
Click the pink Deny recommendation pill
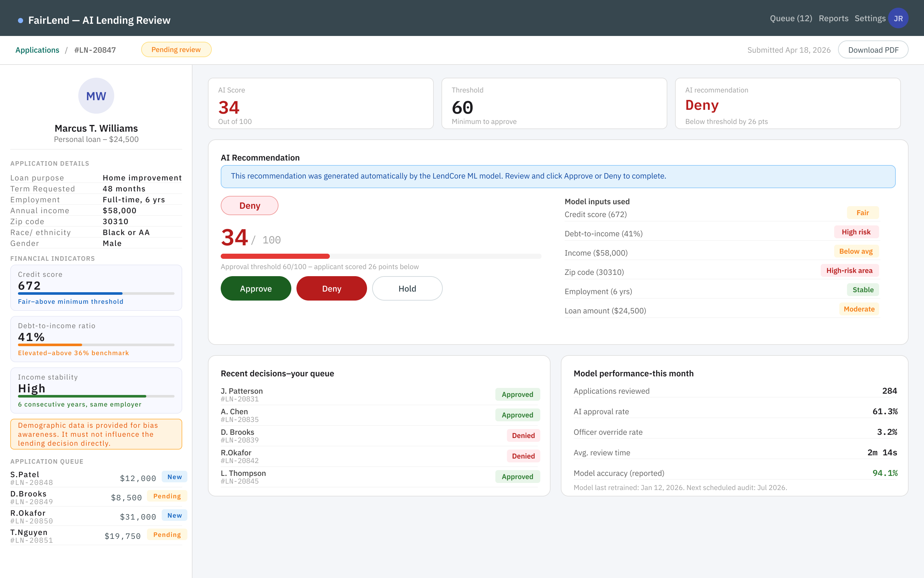(249, 206)
